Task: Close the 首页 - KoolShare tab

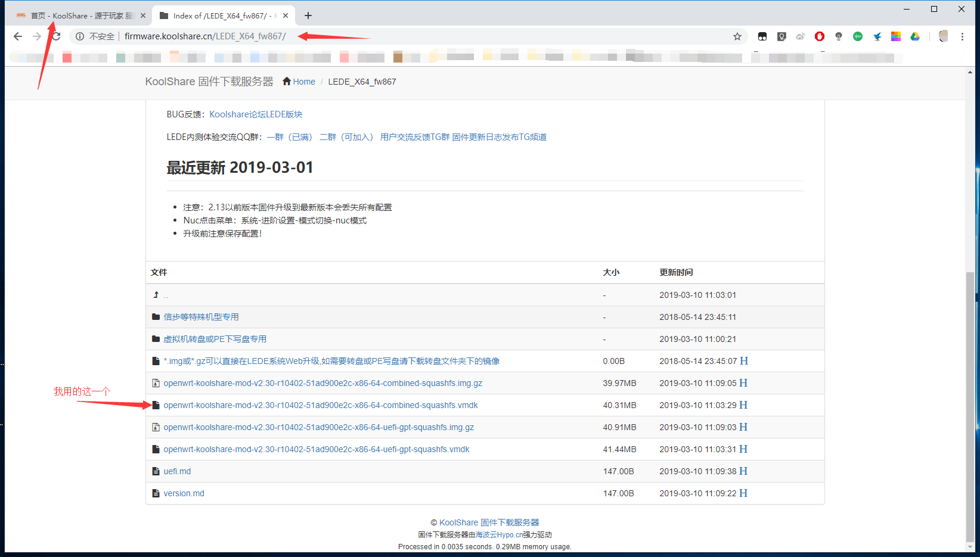Action: (x=143, y=15)
